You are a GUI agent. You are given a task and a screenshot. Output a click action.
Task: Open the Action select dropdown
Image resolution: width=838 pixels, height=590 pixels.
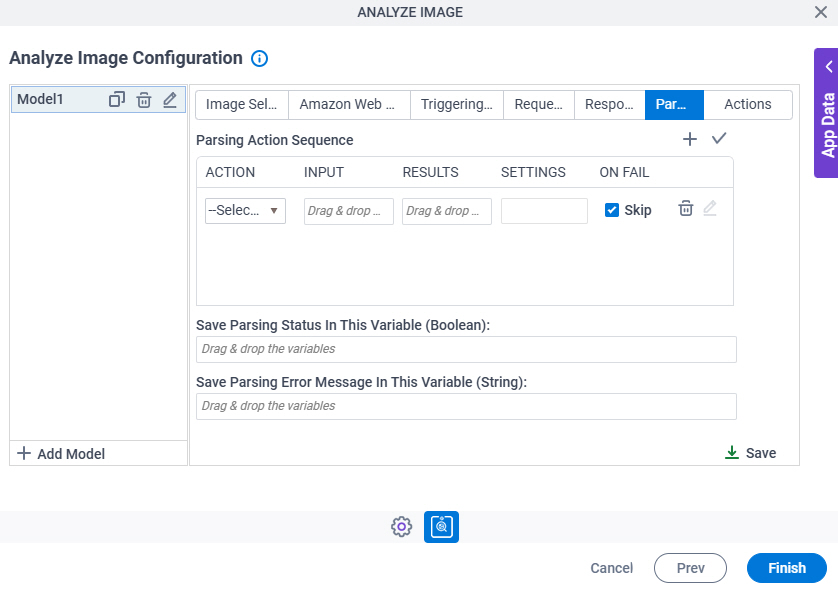pos(245,211)
